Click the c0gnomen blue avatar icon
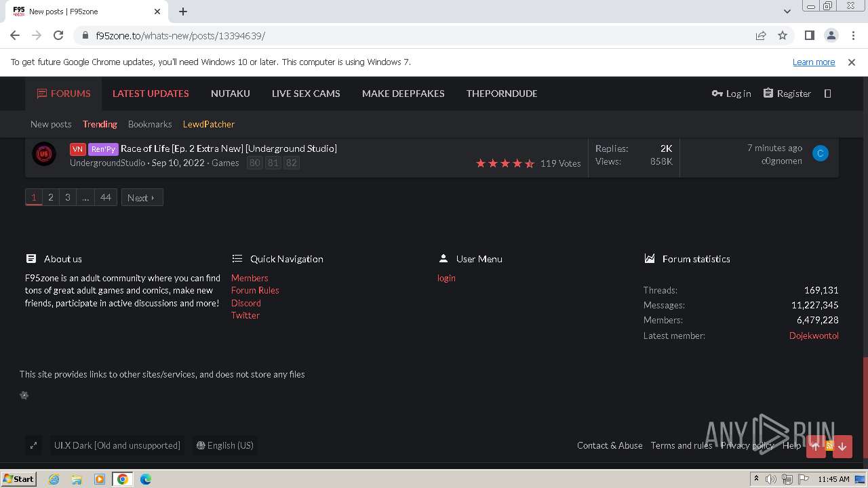 click(820, 153)
